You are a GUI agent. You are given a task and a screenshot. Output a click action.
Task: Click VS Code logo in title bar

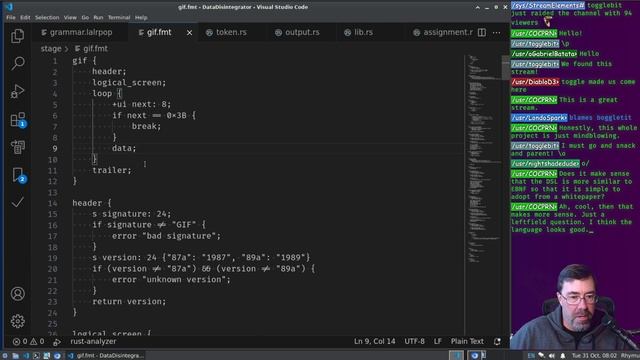click(x=8, y=7)
